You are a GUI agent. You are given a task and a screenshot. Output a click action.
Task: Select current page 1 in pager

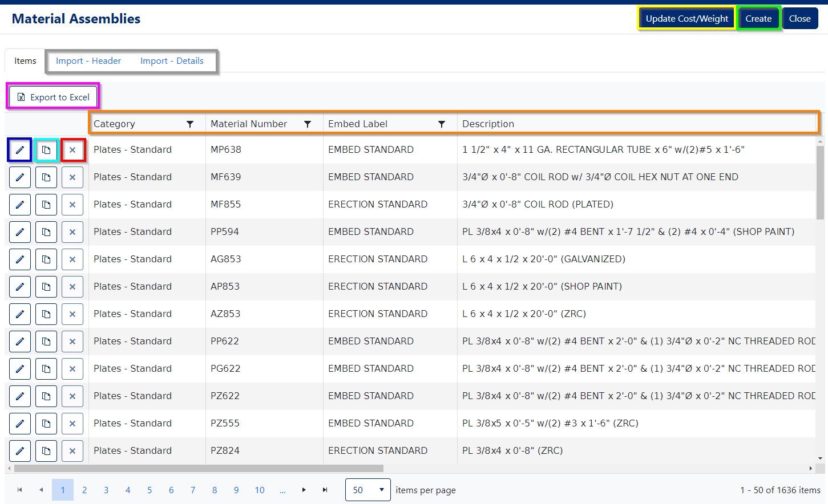click(x=63, y=490)
